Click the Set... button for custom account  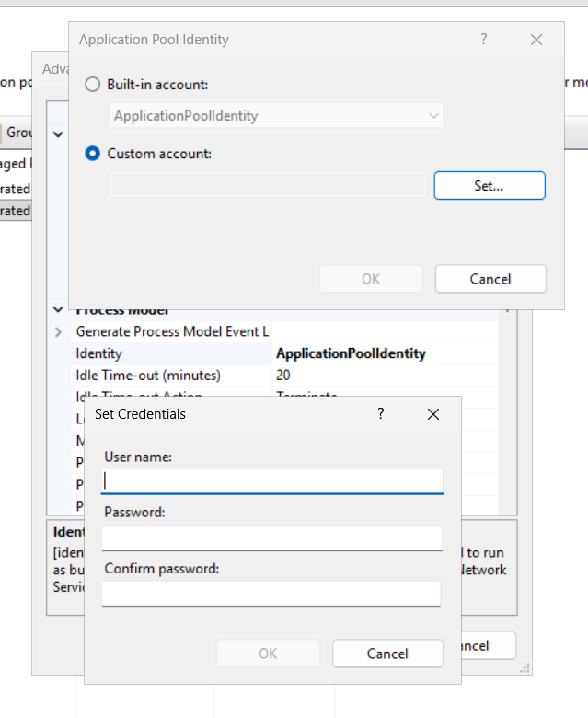pyautogui.click(x=490, y=185)
